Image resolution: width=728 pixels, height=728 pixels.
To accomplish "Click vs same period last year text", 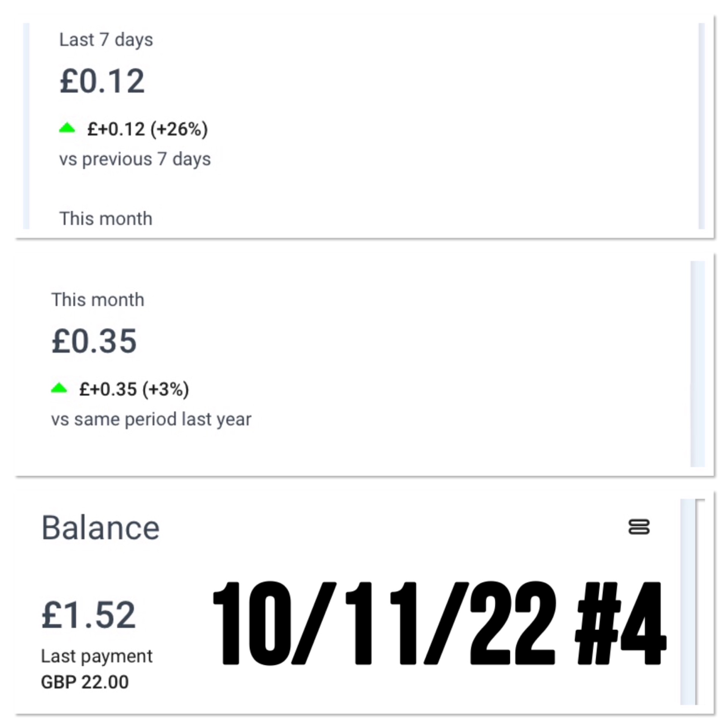I will tap(151, 419).
